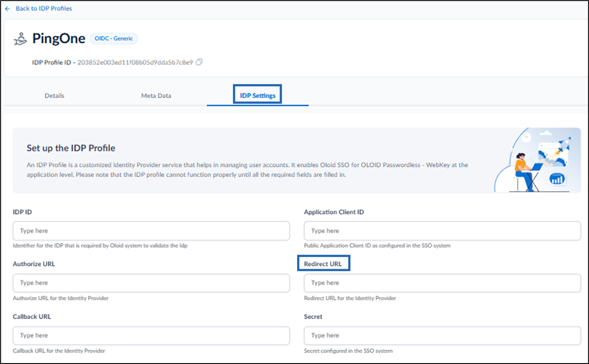This screenshot has height=364, width=589.
Task: Open the Details tab
Action: click(55, 95)
